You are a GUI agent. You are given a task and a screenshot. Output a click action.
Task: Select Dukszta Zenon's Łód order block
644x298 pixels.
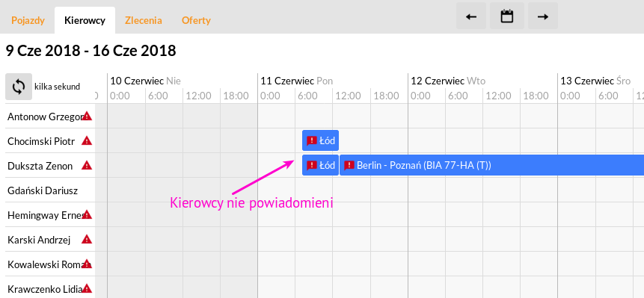click(320, 165)
